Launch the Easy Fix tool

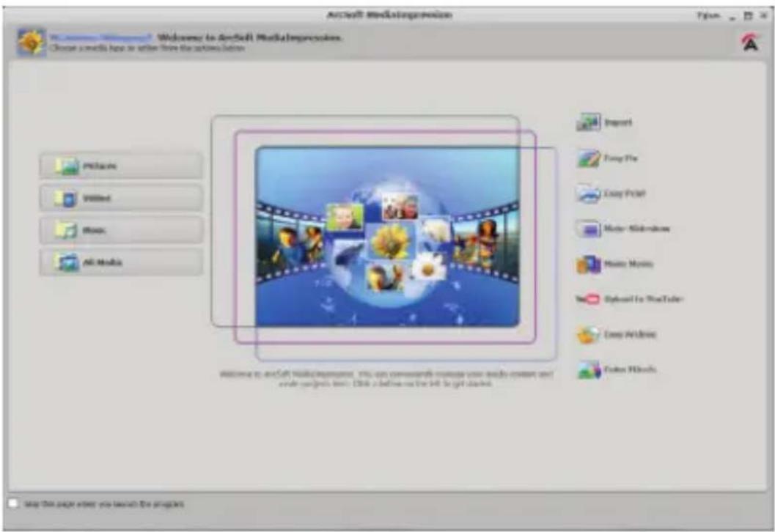pos(607,158)
